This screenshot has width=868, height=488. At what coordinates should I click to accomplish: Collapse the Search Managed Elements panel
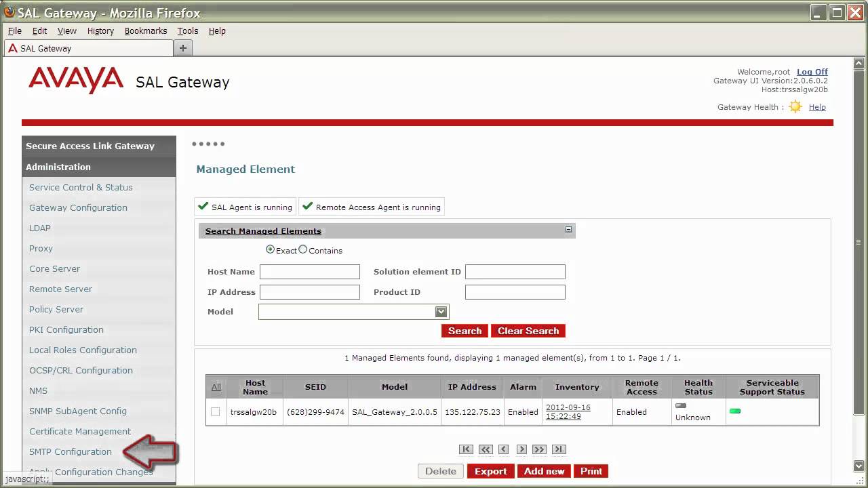tap(568, 230)
